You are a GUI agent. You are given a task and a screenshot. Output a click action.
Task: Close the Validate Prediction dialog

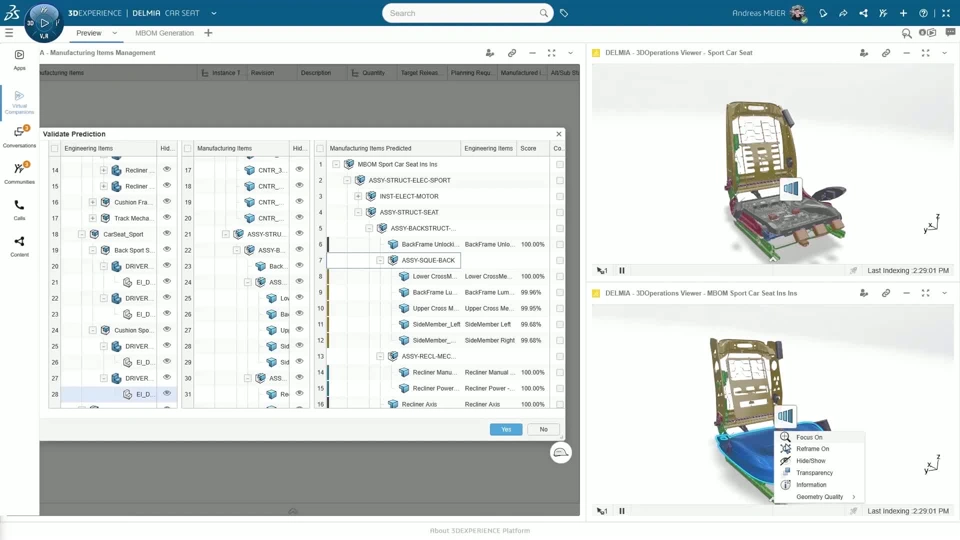[558, 133]
